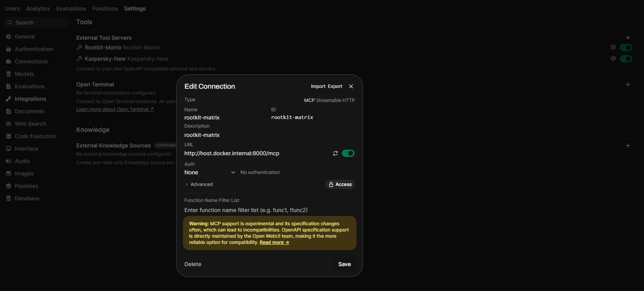The width and height of the screenshot is (644, 291).
Task: Click the No authentication label
Action: (x=260, y=172)
